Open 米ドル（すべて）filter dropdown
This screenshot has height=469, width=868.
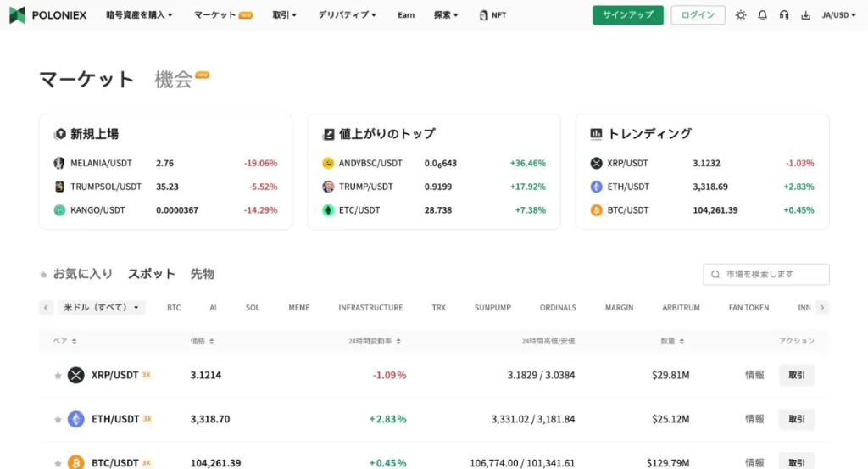click(x=102, y=307)
